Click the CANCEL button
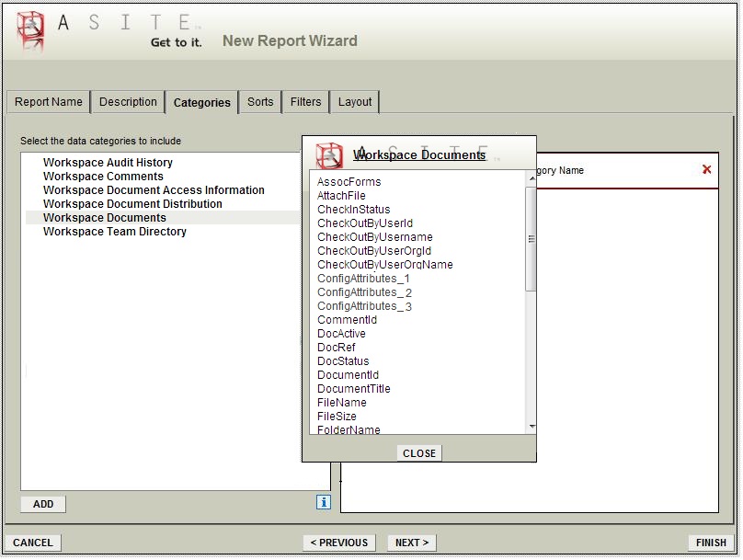Viewport: 743px width, 560px height. [33, 543]
